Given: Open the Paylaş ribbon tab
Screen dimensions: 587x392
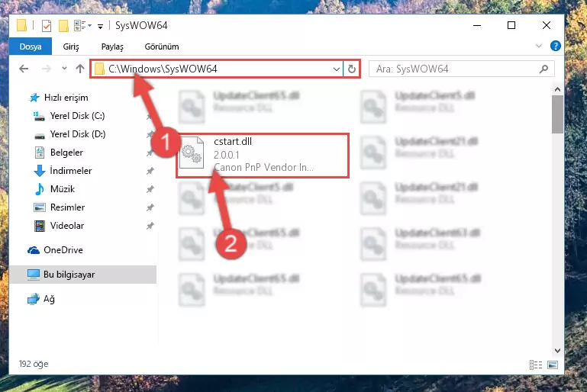Looking at the screenshot, I should tap(112, 47).
